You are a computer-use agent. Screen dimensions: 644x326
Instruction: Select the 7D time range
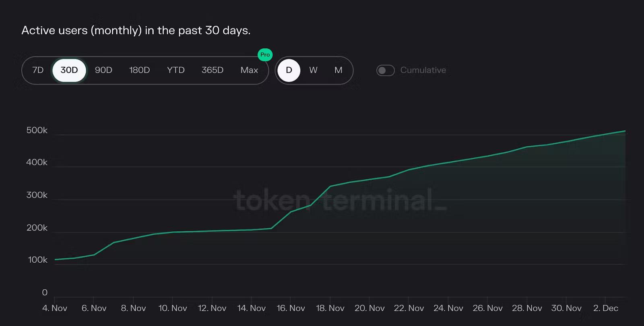(x=38, y=70)
